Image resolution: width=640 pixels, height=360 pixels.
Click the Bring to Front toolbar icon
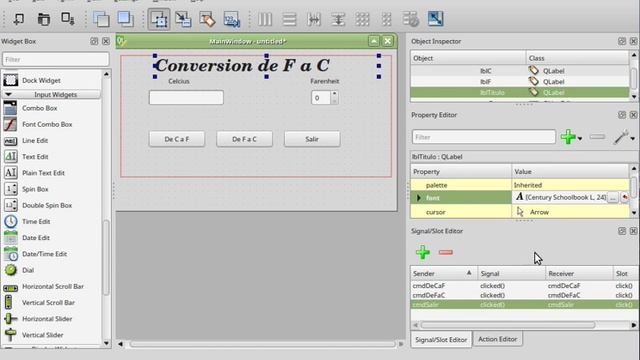click(x=125, y=19)
